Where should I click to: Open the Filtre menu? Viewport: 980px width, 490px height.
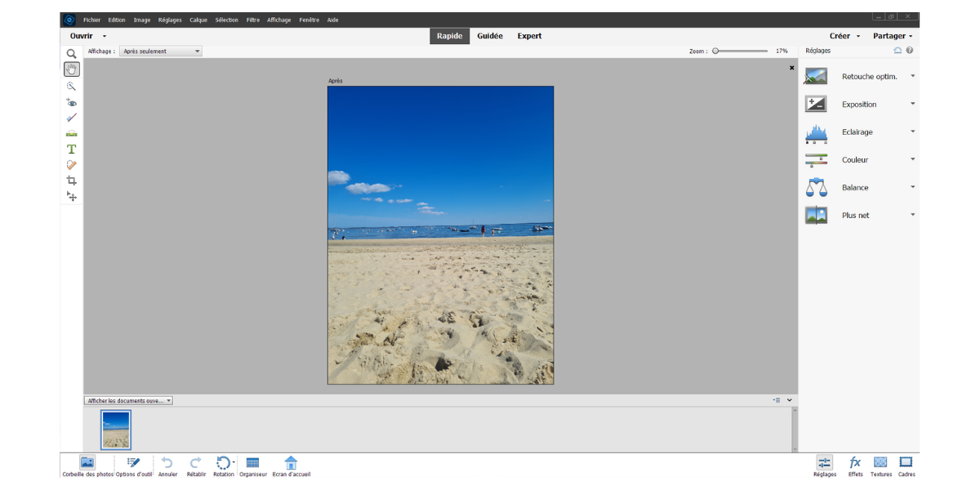[253, 20]
